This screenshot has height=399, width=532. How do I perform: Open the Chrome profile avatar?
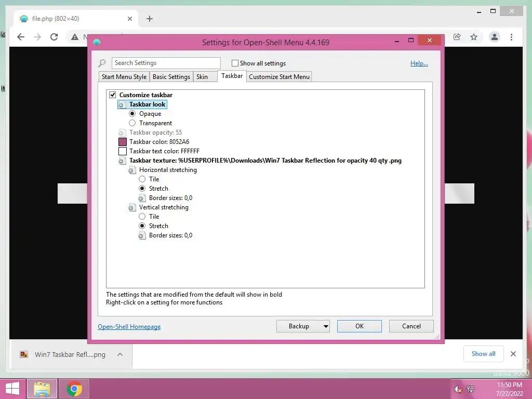(x=495, y=37)
